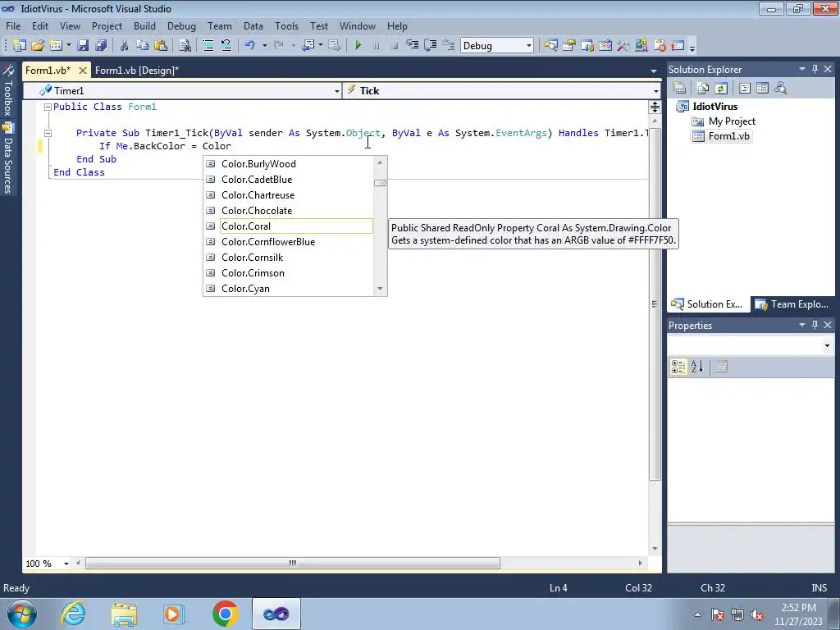840x630 pixels.
Task: Click Uncomment selected lines icon
Action: tap(226, 46)
